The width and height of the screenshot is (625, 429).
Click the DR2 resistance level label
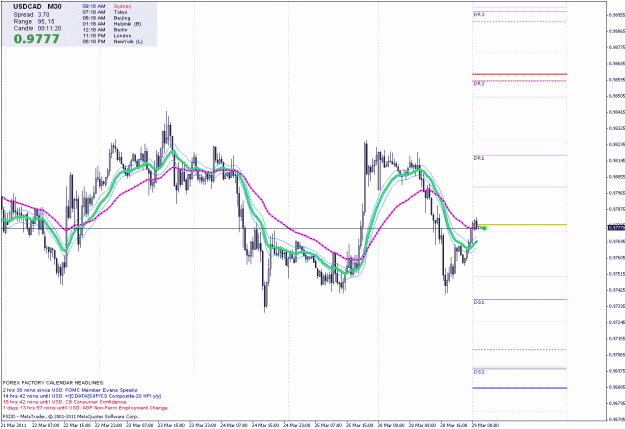click(479, 84)
